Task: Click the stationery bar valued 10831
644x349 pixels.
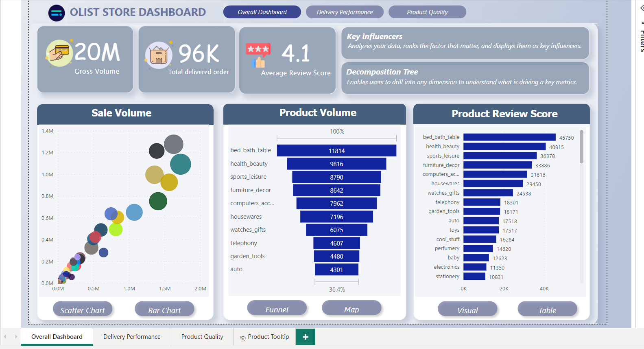Action: pyautogui.click(x=474, y=276)
